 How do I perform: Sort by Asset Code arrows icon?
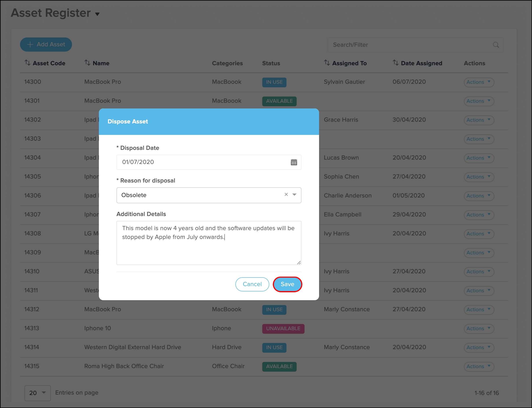[x=27, y=63]
